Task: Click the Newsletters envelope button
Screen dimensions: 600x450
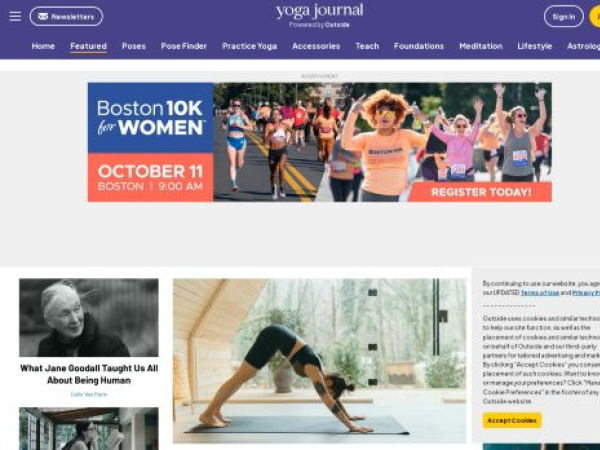Action: [66, 16]
